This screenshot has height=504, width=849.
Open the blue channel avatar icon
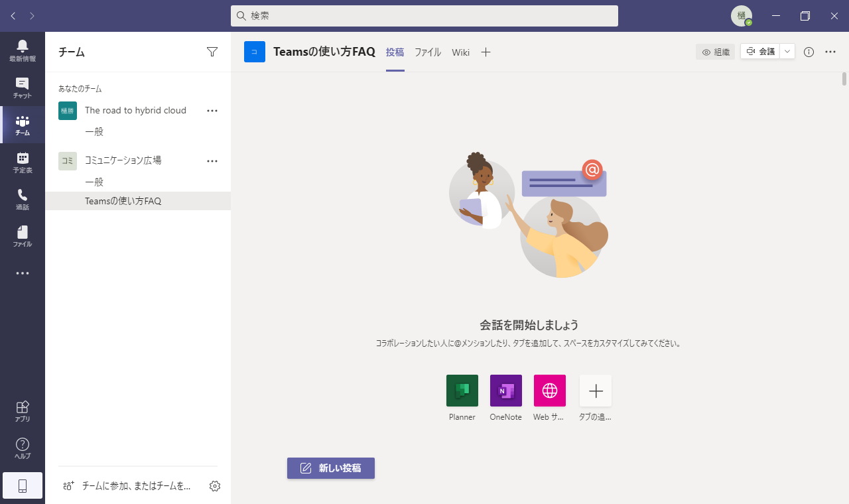255,52
